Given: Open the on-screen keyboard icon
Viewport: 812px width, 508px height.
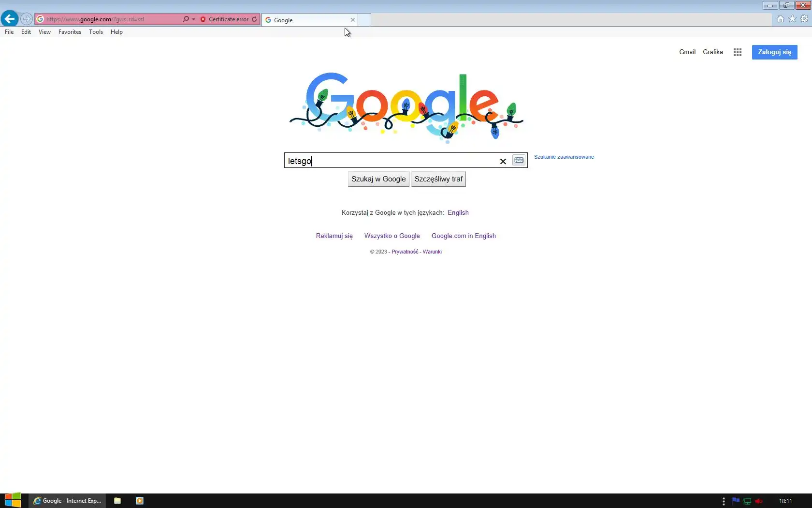Looking at the screenshot, I should pos(519,160).
